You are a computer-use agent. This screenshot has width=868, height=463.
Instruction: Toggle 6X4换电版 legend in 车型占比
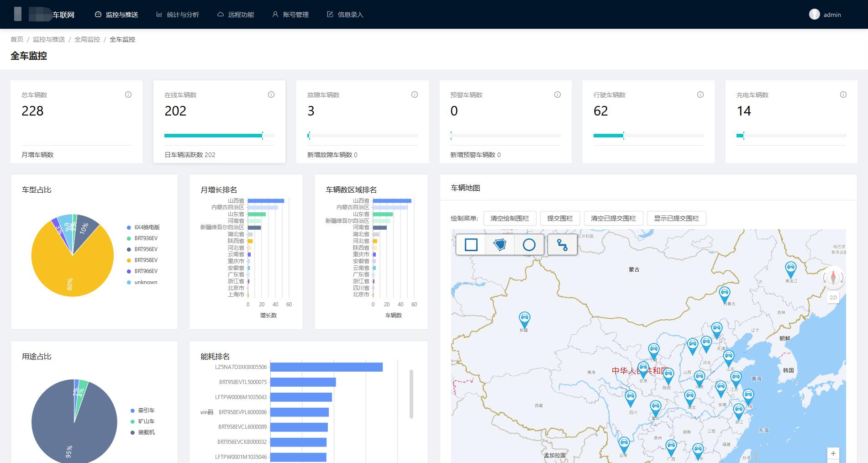tap(143, 227)
